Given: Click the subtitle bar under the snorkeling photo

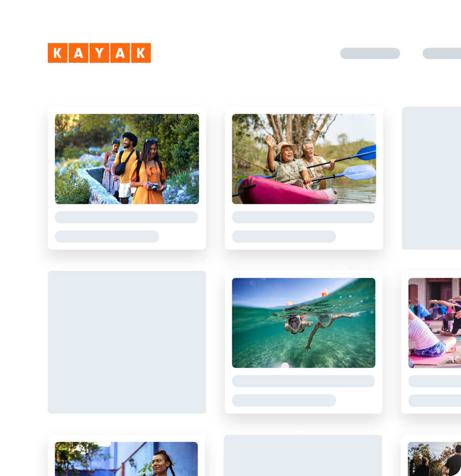Looking at the screenshot, I should (284, 401).
